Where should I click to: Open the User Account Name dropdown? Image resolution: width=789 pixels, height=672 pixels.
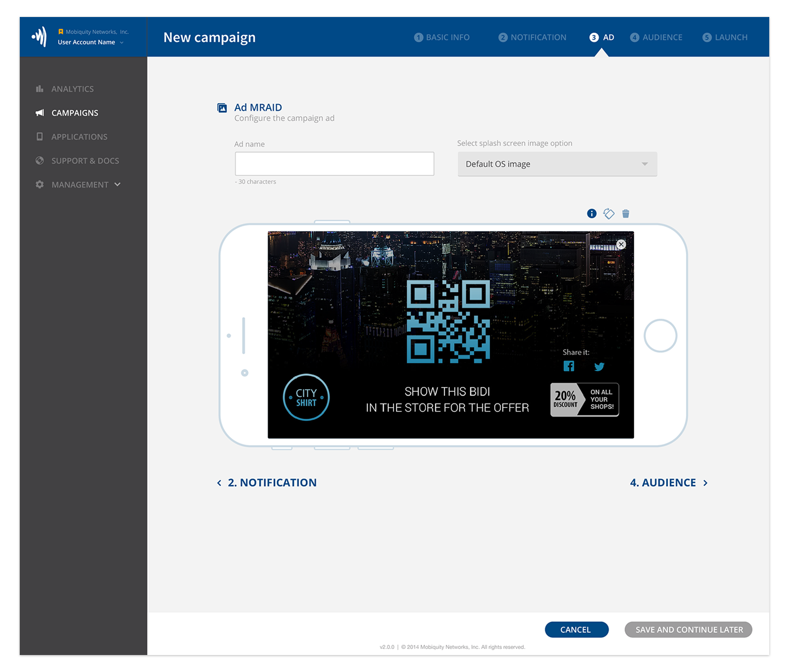[x=91, y=42]
